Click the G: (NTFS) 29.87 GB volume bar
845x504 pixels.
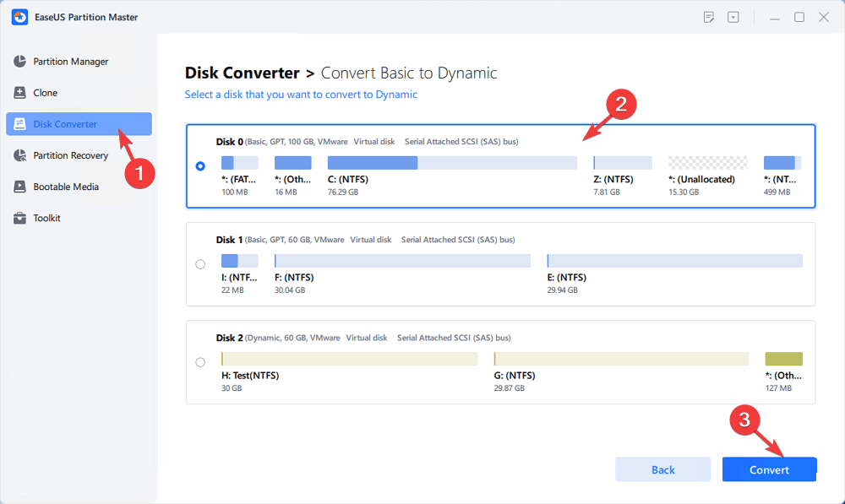coord(621,359)
